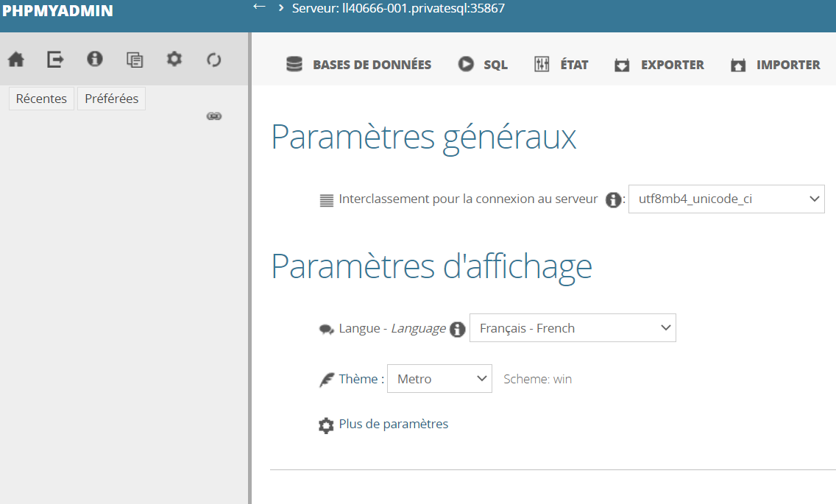Screen dimensions: 836x504
Task: Open the Metro theme dropdown
Action: coord(439,379)
